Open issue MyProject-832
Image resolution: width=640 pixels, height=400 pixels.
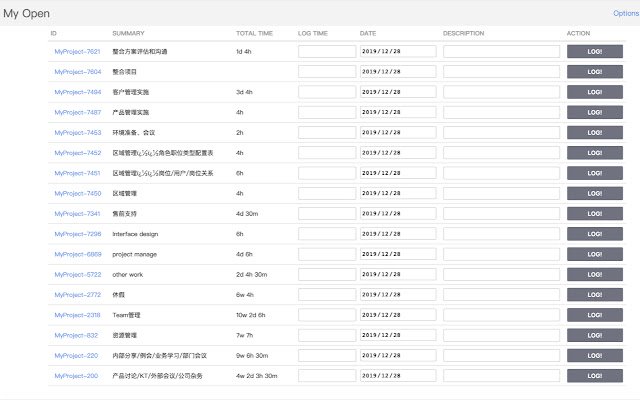tap(76, 336)
